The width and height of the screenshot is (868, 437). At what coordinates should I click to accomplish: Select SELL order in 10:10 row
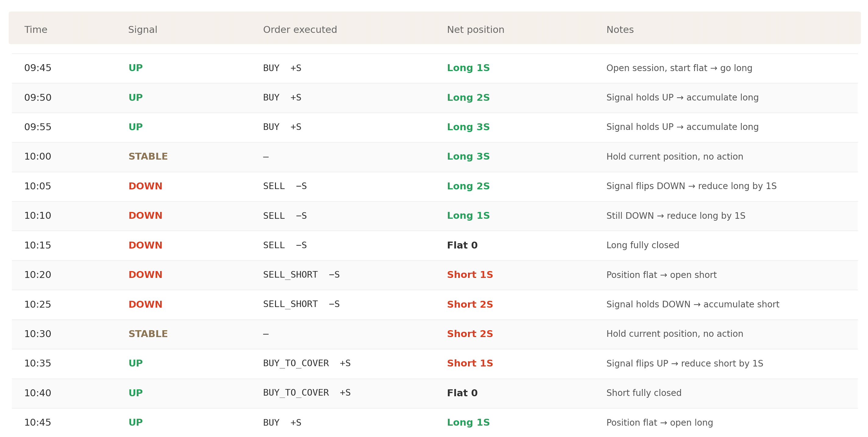click(x=274, y=216)
